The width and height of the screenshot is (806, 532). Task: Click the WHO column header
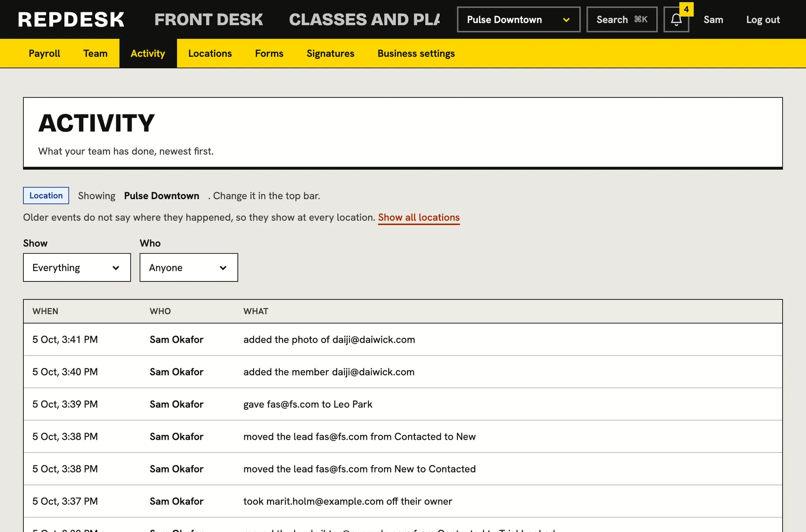[x=160, y=311]
